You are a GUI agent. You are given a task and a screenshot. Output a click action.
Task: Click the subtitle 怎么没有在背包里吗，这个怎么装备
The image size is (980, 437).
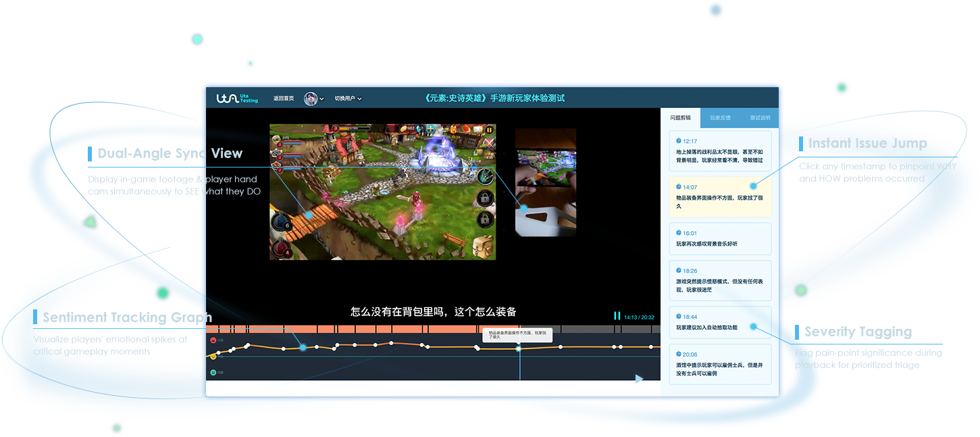[x=434, y=312]
